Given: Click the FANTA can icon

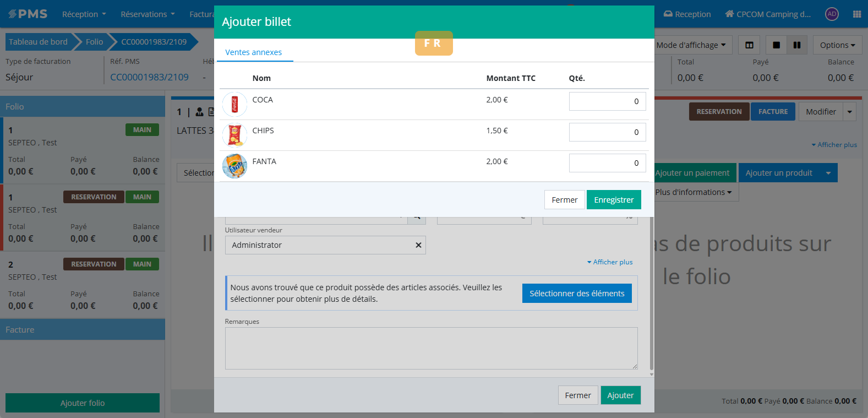Looking at the screenshot, I should pyautogui.click(x=234, y=166).
